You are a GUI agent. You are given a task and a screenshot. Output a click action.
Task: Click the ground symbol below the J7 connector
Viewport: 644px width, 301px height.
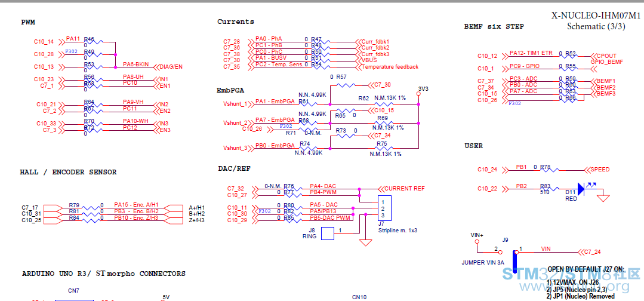365,242
